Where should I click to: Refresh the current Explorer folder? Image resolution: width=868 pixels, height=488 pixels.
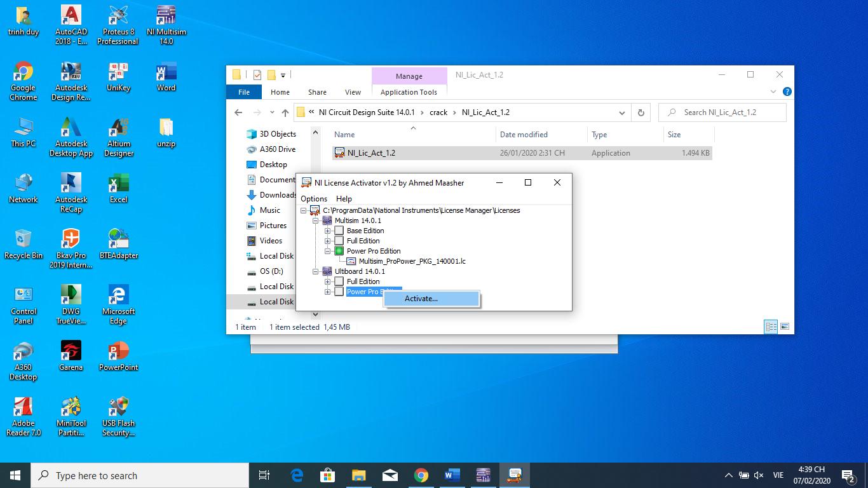pos(641,112)
